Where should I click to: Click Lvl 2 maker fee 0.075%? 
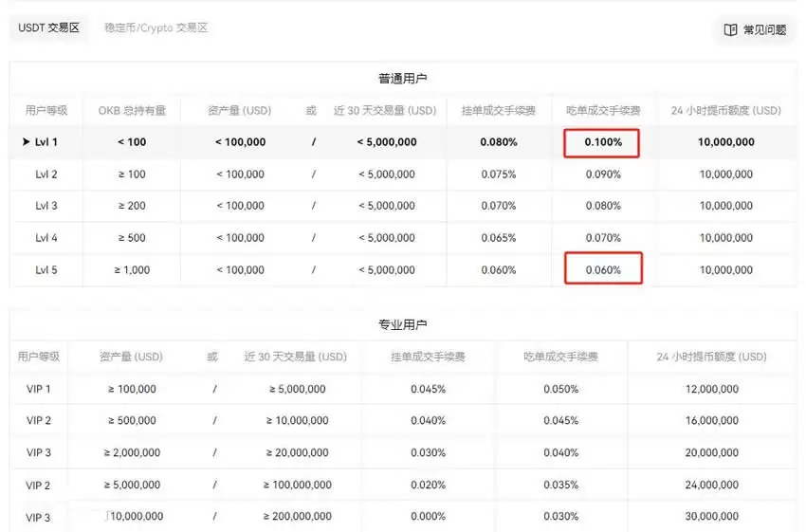499,174
